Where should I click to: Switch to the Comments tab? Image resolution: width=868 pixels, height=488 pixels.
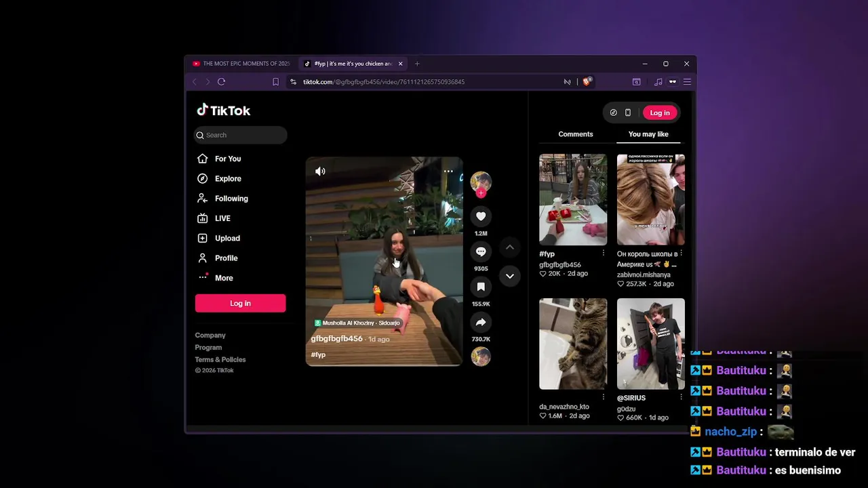pos(576,134)
